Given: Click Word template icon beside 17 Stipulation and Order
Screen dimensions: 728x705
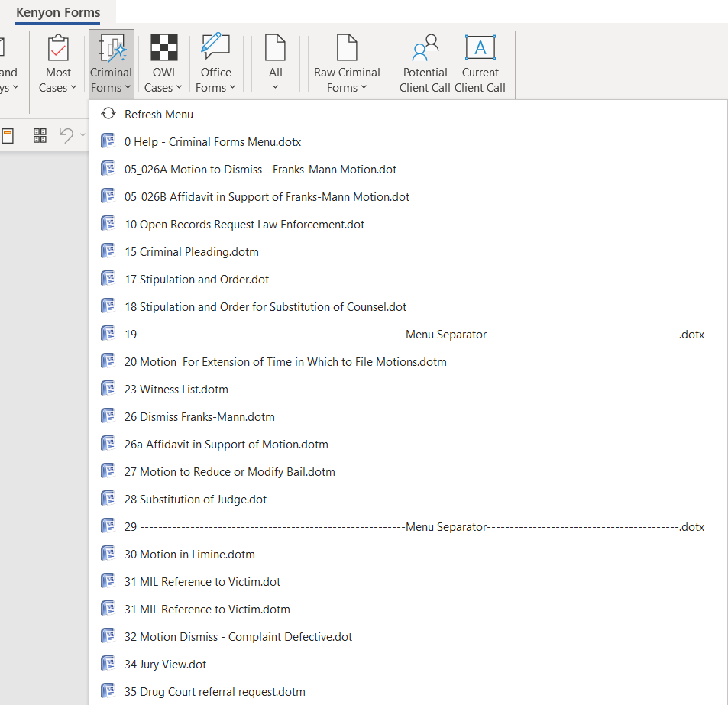Looking at the screenshot, I should [x=108, y=278].
